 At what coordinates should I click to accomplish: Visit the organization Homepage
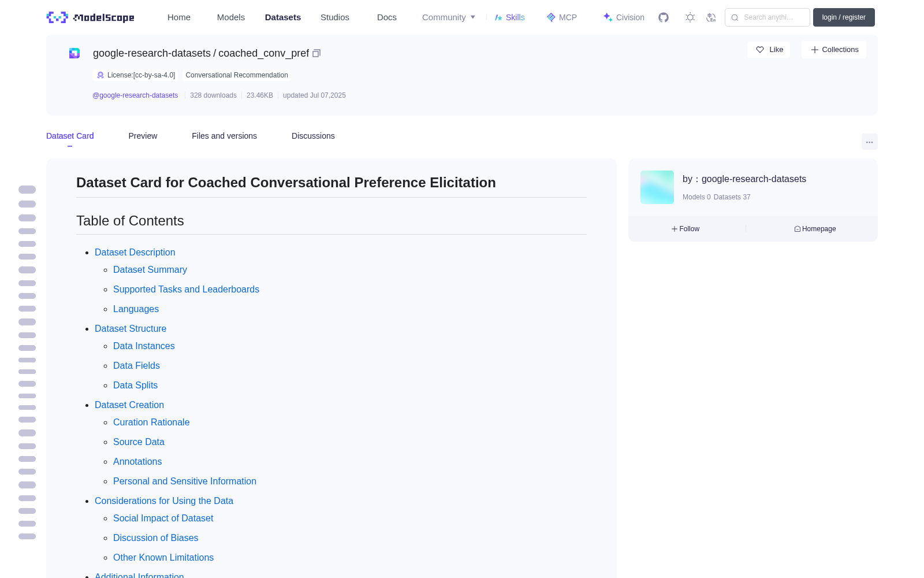(x=815, y=229)
